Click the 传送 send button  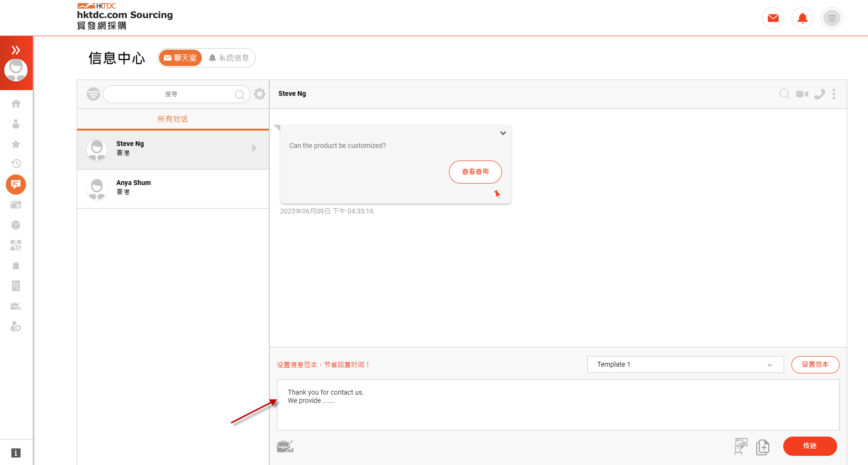(x=810, y=446)
